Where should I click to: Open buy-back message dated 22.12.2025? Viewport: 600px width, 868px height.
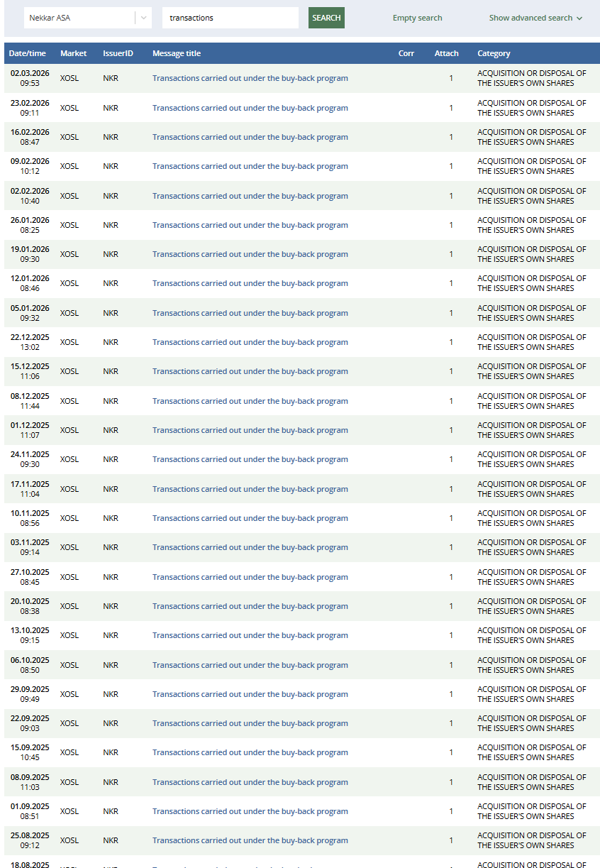(x=250, y=342)
